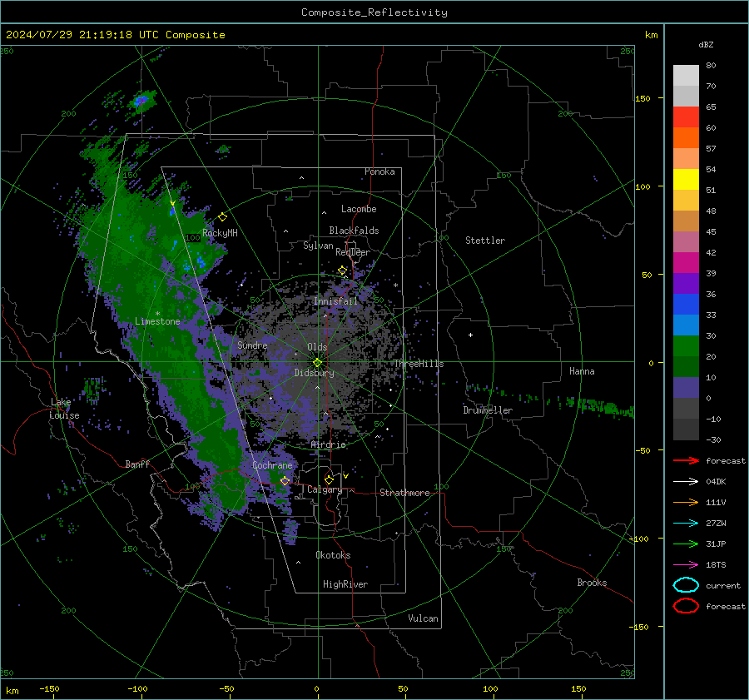Click the Vulcan city label

point(423,618)
